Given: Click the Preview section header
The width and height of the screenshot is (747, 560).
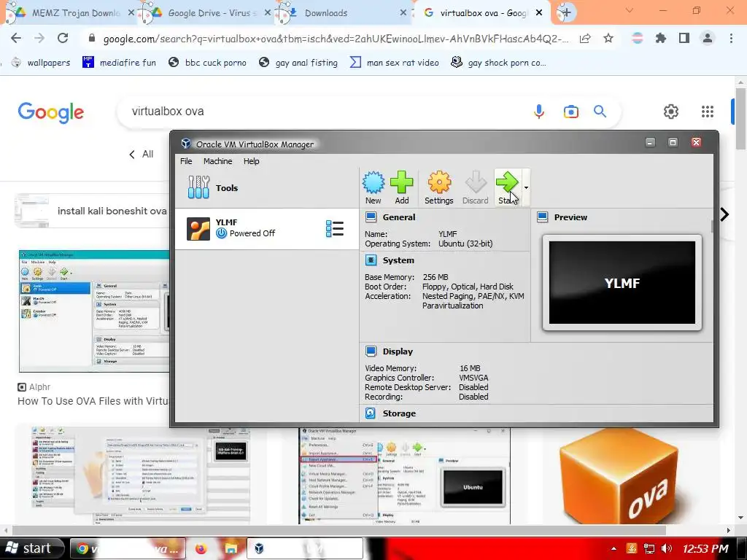Looking at the screenshot, I should tap(570, 217).
